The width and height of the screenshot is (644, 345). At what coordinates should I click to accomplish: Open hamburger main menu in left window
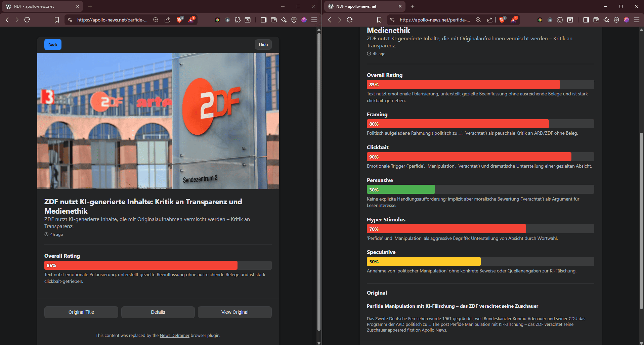pyautogui.click(x=314, y=20)
